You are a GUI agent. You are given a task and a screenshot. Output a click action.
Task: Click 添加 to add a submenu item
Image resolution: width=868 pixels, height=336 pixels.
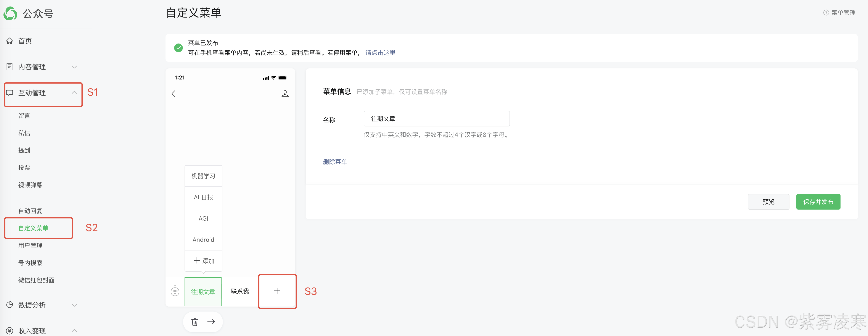(x=204, y=261)
